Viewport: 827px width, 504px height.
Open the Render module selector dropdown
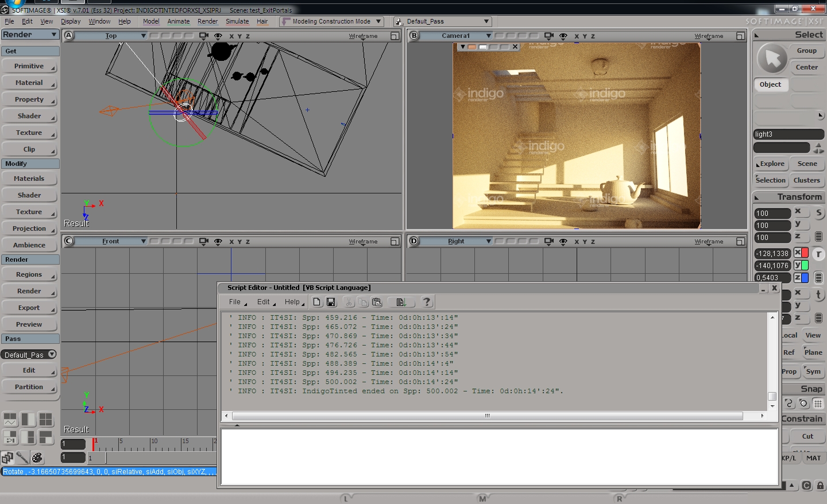click(x=30, y=34)
